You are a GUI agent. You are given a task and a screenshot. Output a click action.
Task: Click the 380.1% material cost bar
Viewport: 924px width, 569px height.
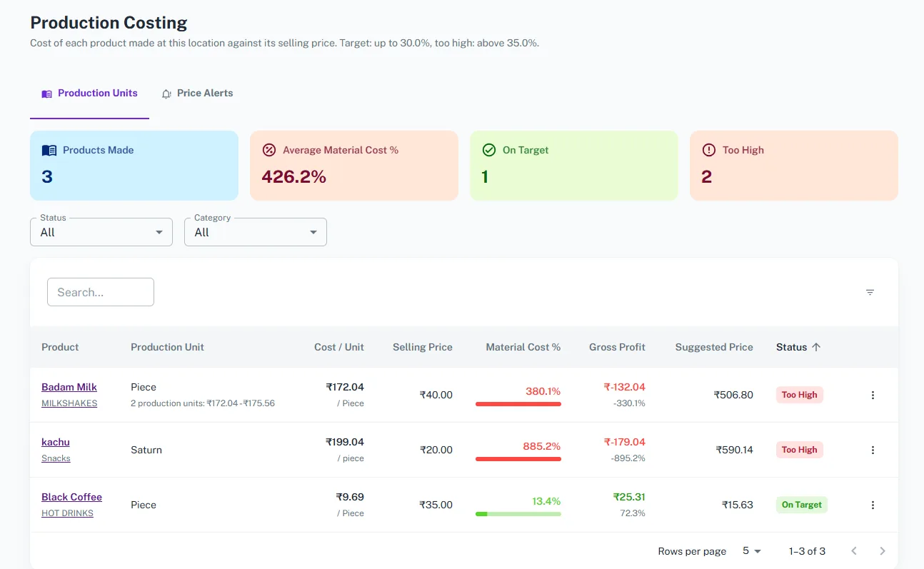[518, 404]
